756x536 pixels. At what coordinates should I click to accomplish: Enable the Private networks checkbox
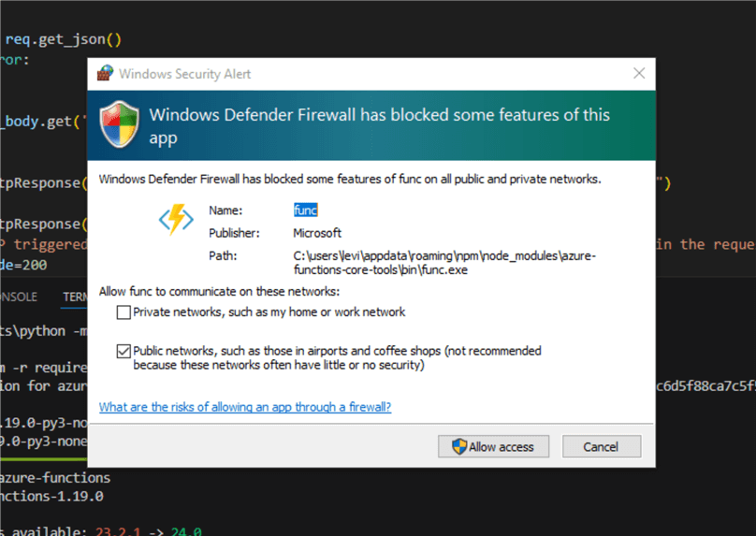[124, 312]
